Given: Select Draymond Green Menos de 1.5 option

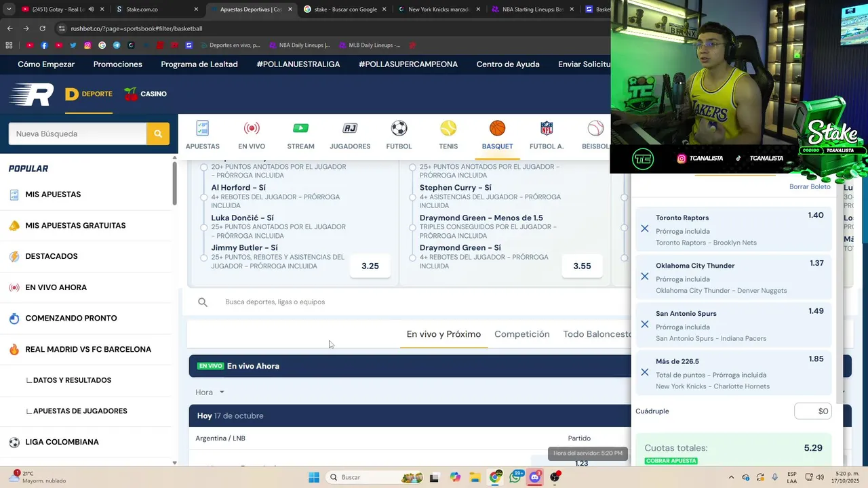Looking at the screenshot, I should click(412, 228).
